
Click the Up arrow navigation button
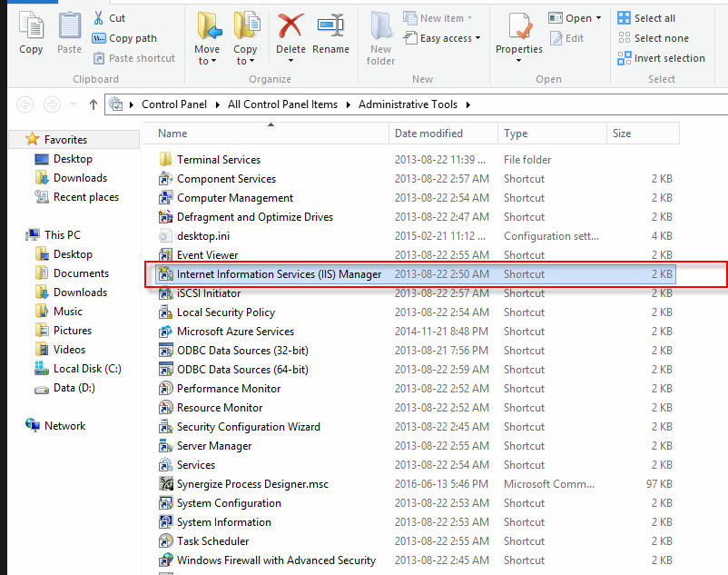click(93, 104)
